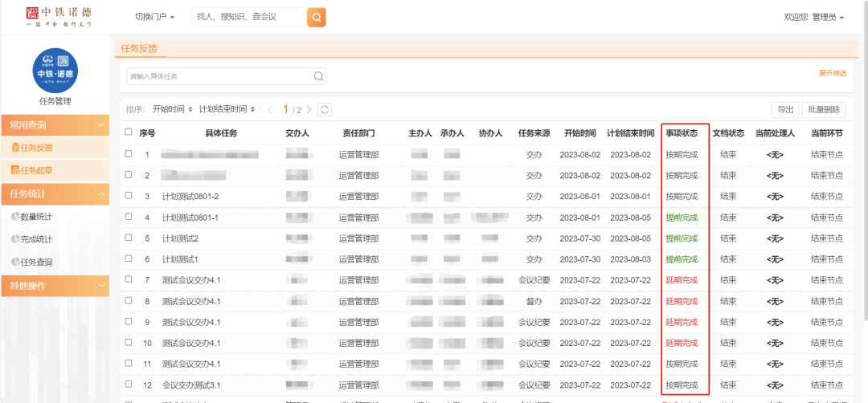The height and width of the screenshot is (403, 868).
Task: Click the orange search button in top bar
Action: (x=317, y=17)
